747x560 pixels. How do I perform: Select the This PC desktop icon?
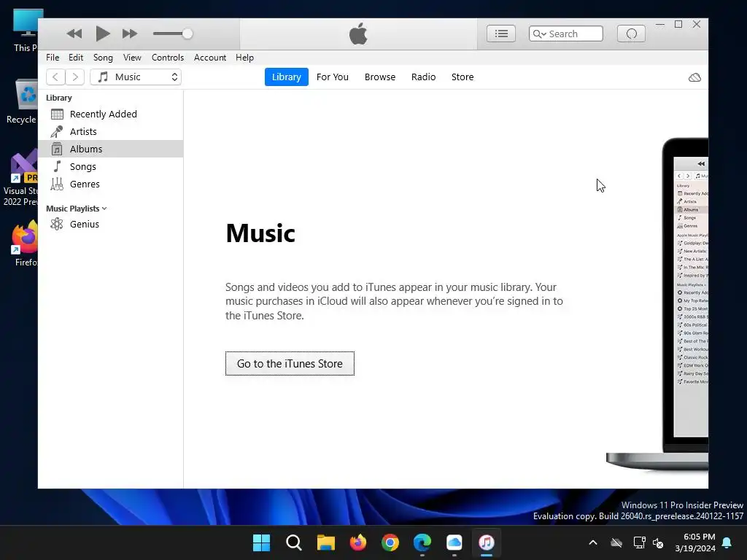[25, 31]
